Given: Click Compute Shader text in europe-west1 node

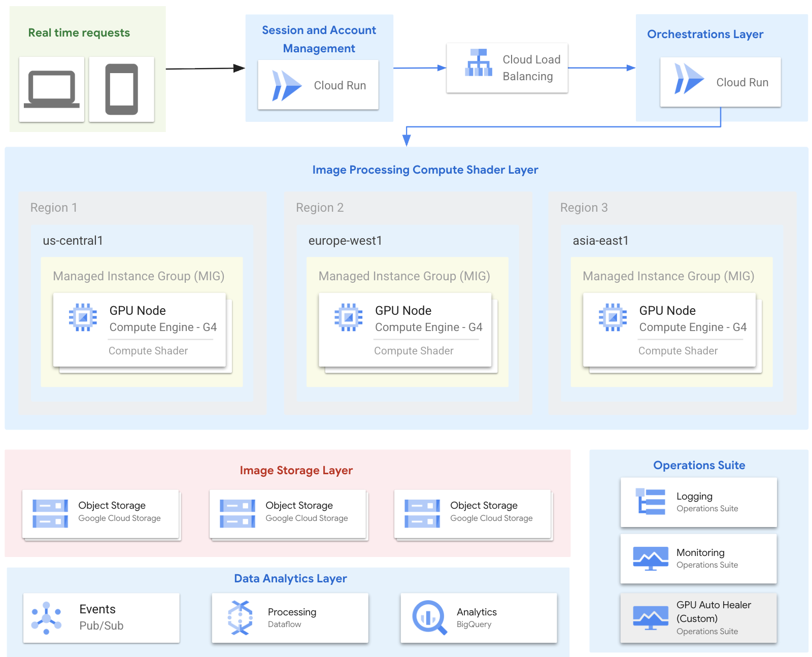Looking at the screenshot, I should tap(414, 351).
